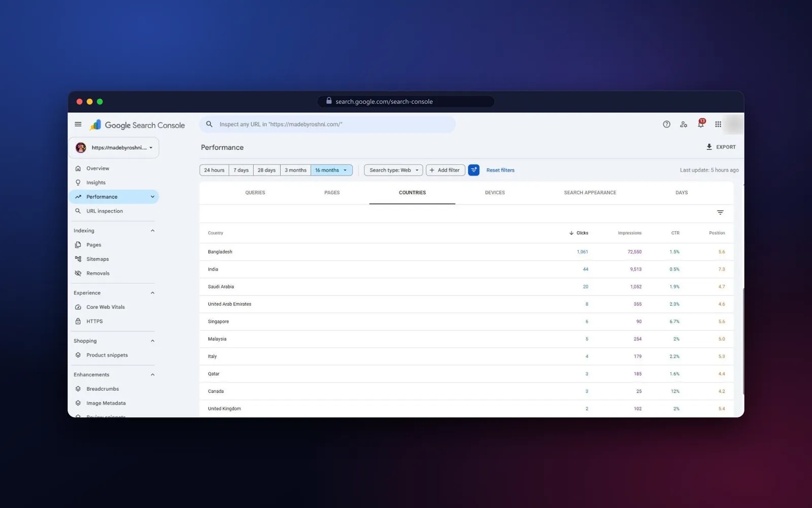Open URL inspection in sidebar
This screenshot has height=508, width=812.
pyautogui.click(x=105, y=211)
